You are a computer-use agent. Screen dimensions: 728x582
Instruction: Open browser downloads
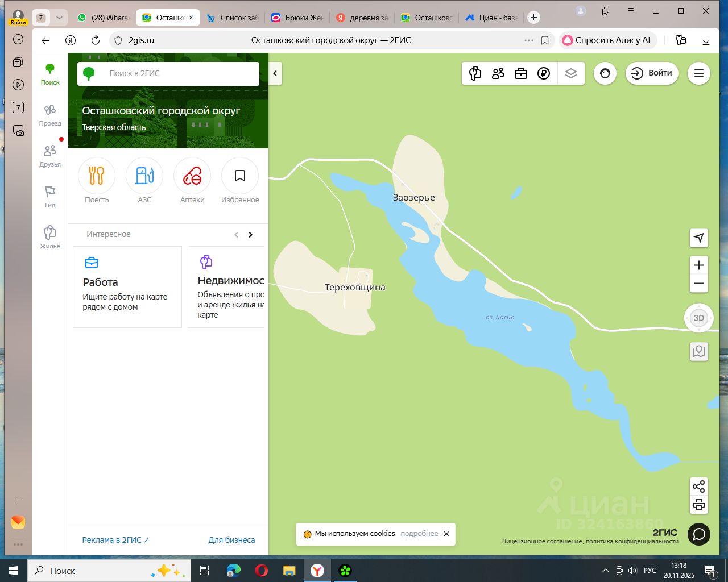tap(706, 40)
